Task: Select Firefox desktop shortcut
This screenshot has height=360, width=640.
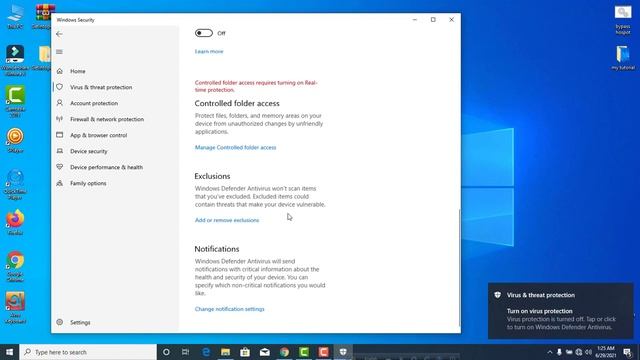Action: tap(15, 223)
